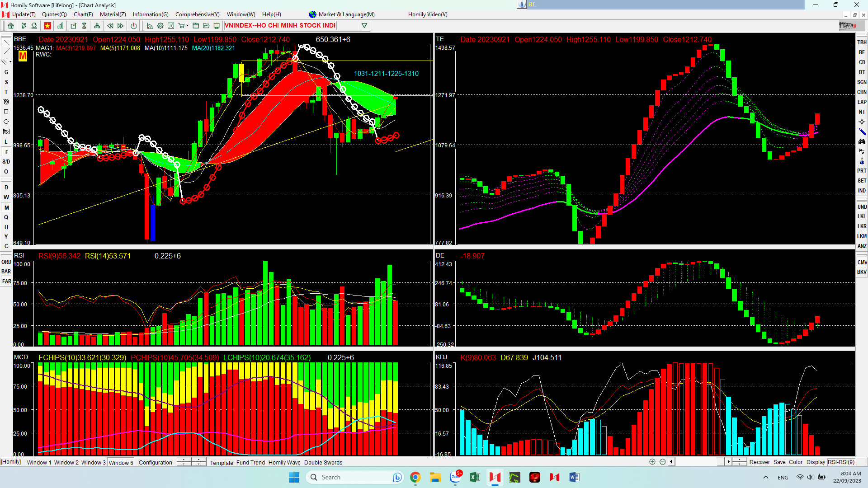Click the Vietnam flag market icon
Image resolution: width=868 pixels, height=488 pixels.
click(x=47, y=26)
